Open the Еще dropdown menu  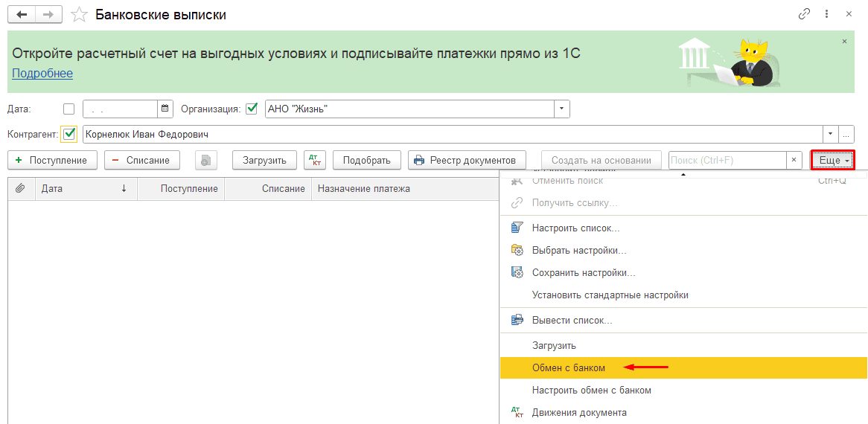(832, 160)
